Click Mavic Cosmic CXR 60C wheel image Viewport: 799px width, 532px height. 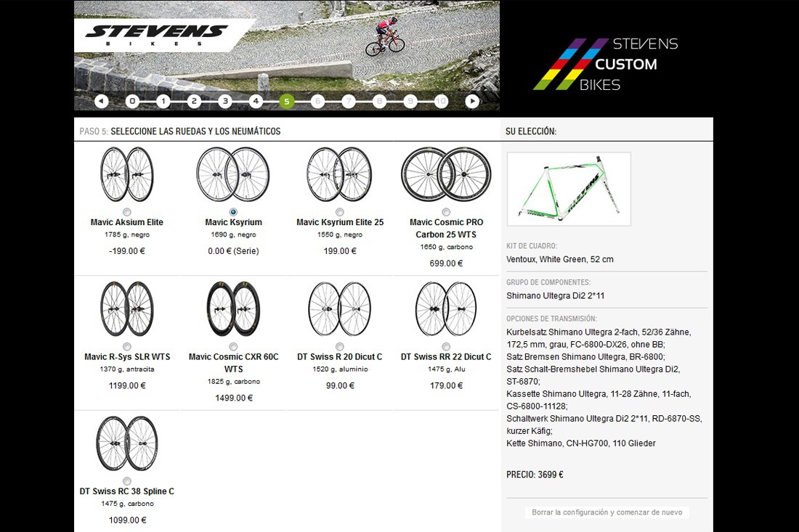click(x=233, y=309)
